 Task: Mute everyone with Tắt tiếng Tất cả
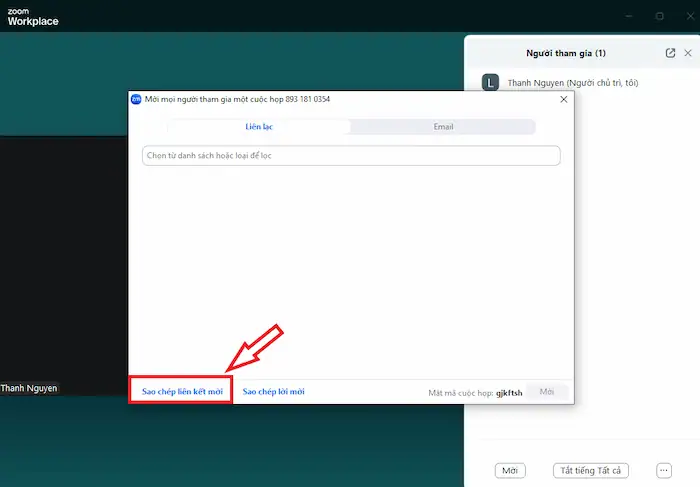click(x=591, y=470)
